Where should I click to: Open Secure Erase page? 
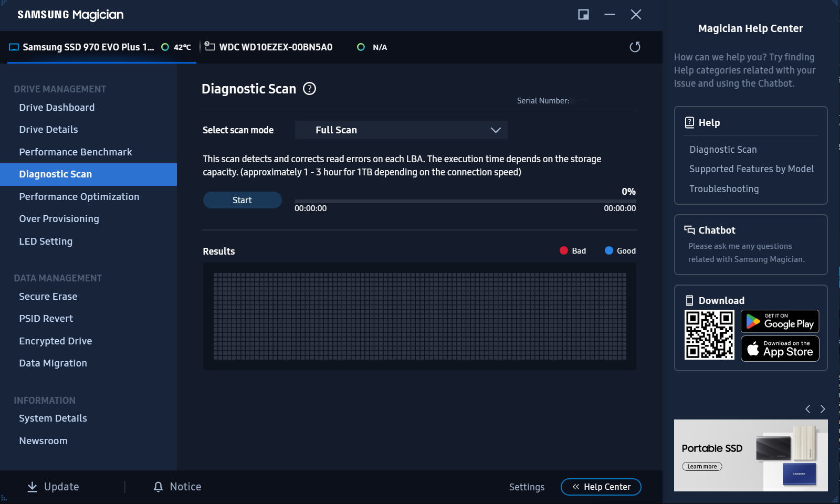tap(48, 297)
